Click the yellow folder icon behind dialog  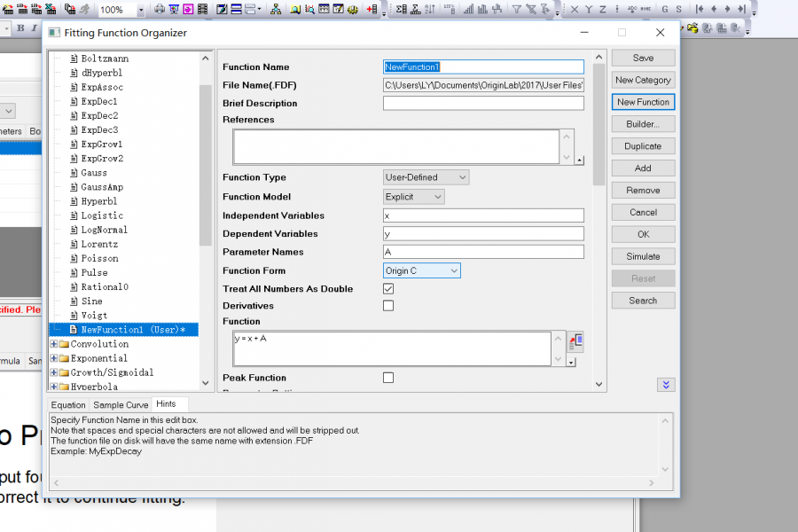pos(692,28)
